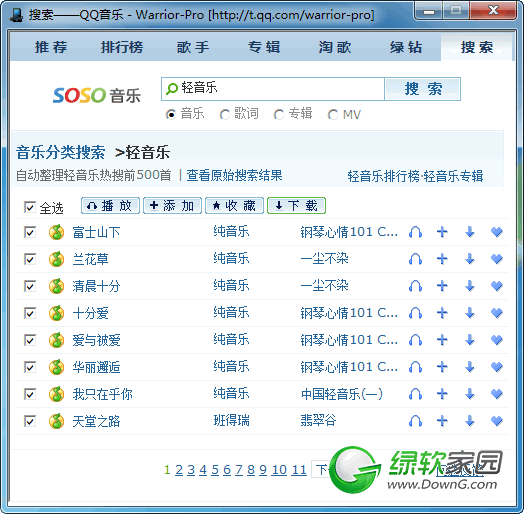Go to results page 5

pos(215,470)
